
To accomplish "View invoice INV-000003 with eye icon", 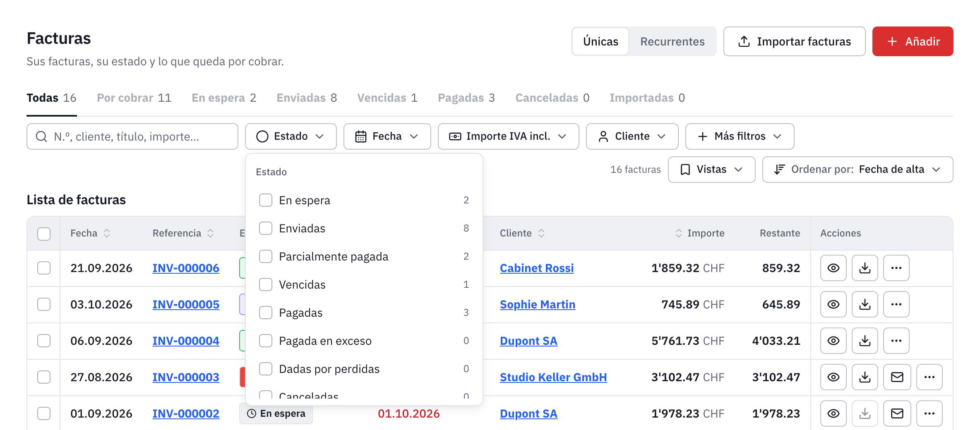I will [x=833, y=377].
